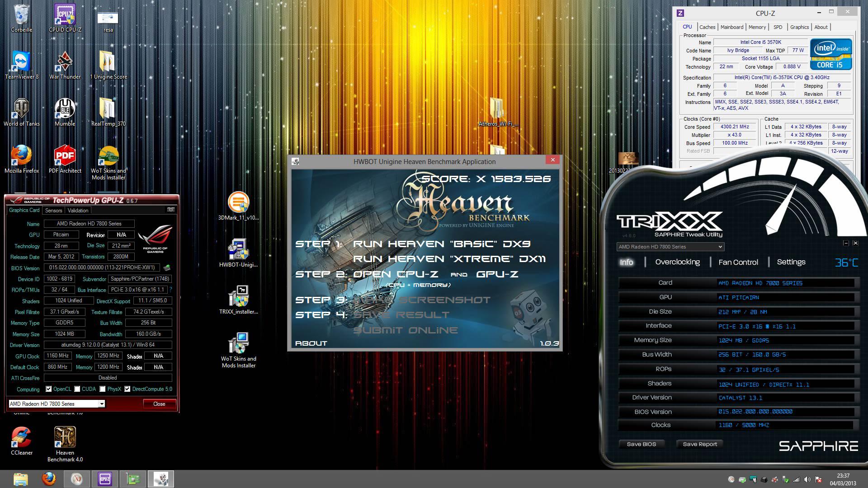Toggle OpenCL checkbox in GPU-Z
This screenshot has width=868, height=488.
pos(48,389)
